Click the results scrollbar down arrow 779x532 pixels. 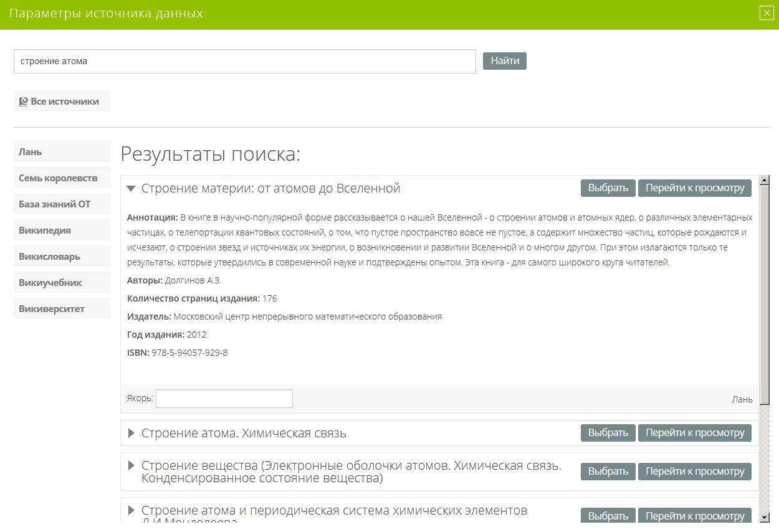click(x=765, y=517)
